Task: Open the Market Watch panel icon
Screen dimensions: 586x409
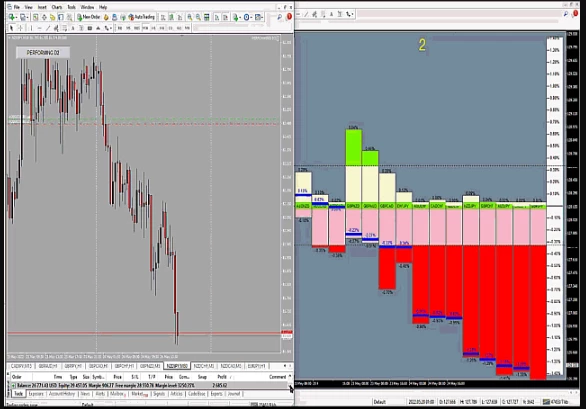Action: pos(36,17)
